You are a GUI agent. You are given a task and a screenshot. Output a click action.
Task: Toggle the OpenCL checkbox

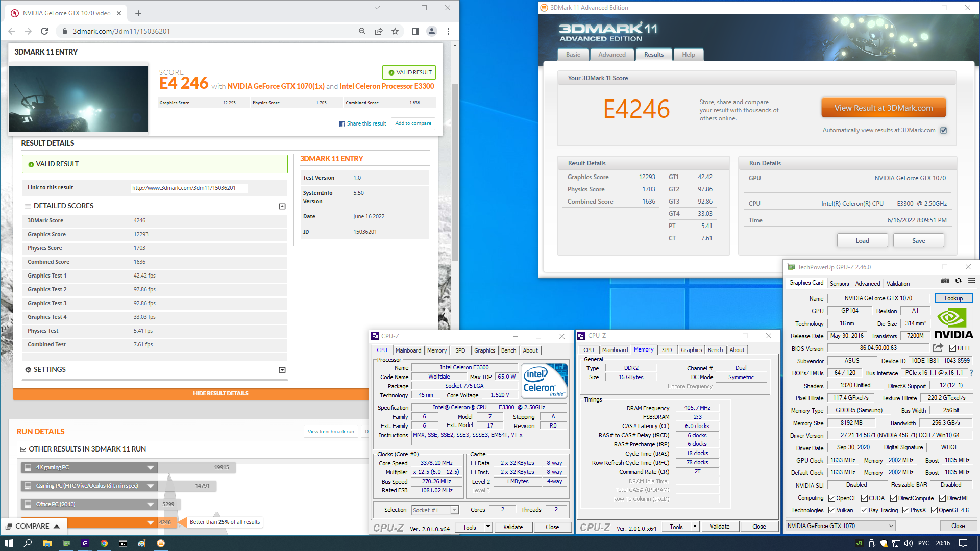click(x=831, y=498)
